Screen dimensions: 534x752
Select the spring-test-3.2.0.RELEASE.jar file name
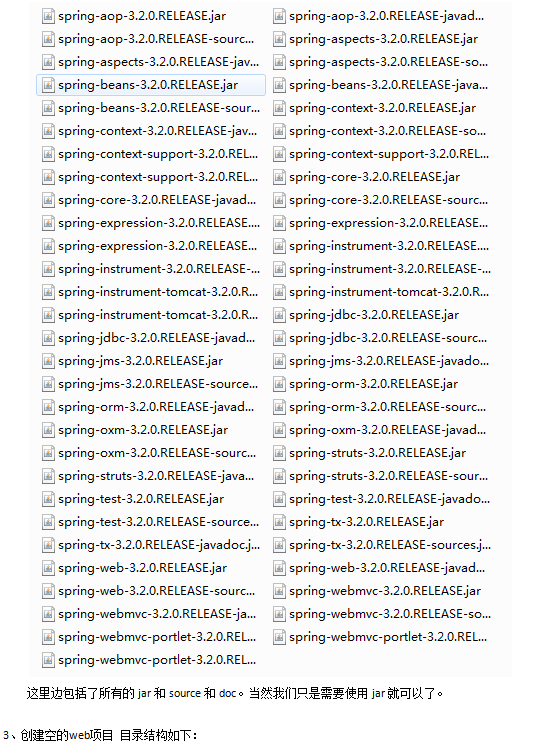[141, 499]
